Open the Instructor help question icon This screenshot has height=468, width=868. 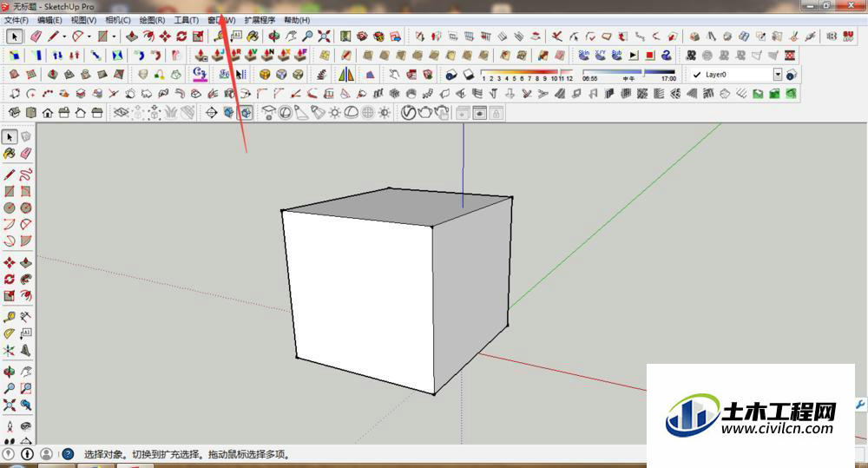[x=68, y=454]
